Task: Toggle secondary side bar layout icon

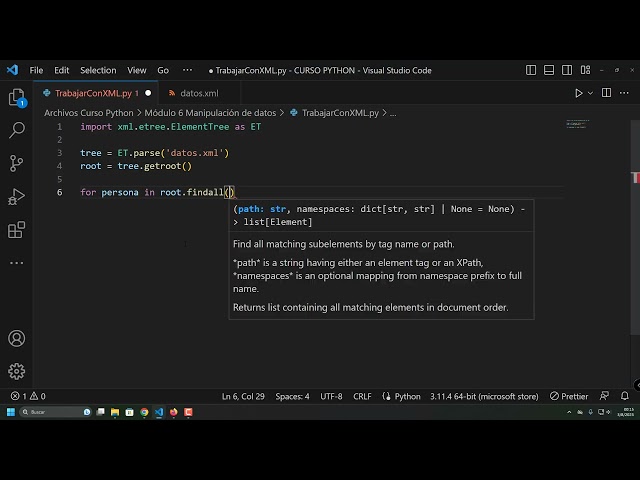Action: tap(567, 70)
